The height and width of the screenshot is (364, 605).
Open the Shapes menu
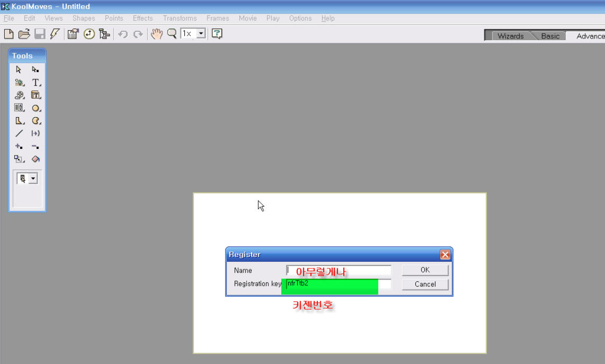84,18
